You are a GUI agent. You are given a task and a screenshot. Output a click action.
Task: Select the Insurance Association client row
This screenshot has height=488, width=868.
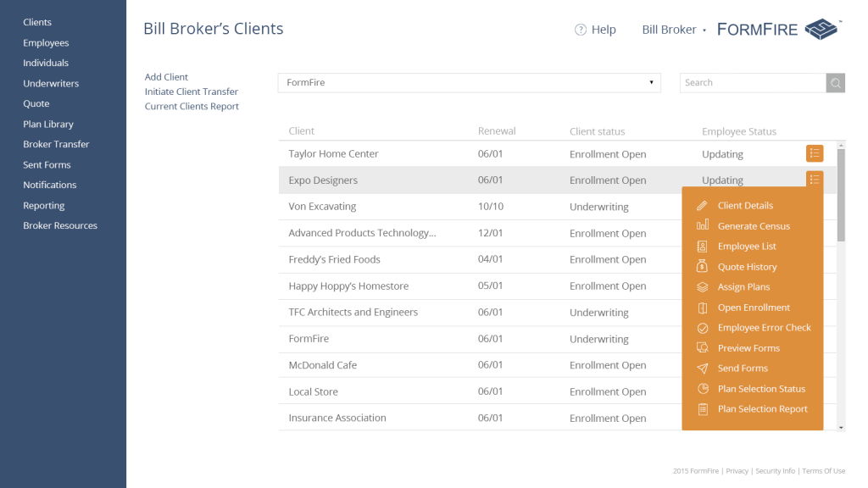coord(480,418)
